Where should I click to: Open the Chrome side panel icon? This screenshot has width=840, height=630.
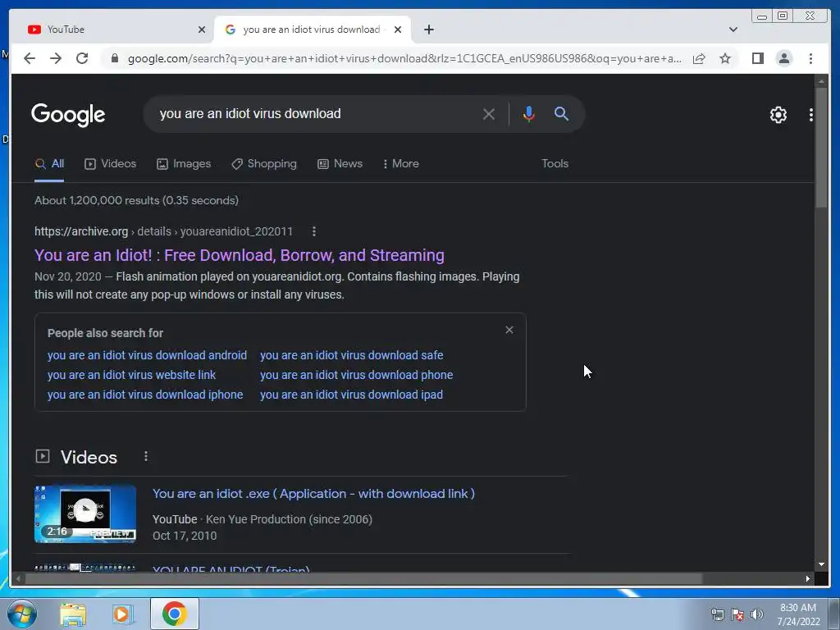coord(757,58)
